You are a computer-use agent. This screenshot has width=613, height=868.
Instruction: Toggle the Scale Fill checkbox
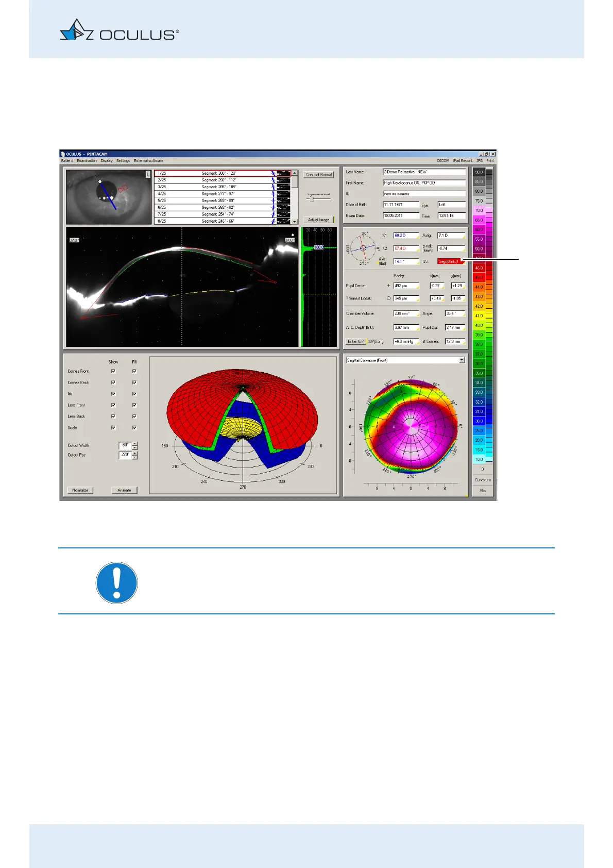click(x=134, y=428)
